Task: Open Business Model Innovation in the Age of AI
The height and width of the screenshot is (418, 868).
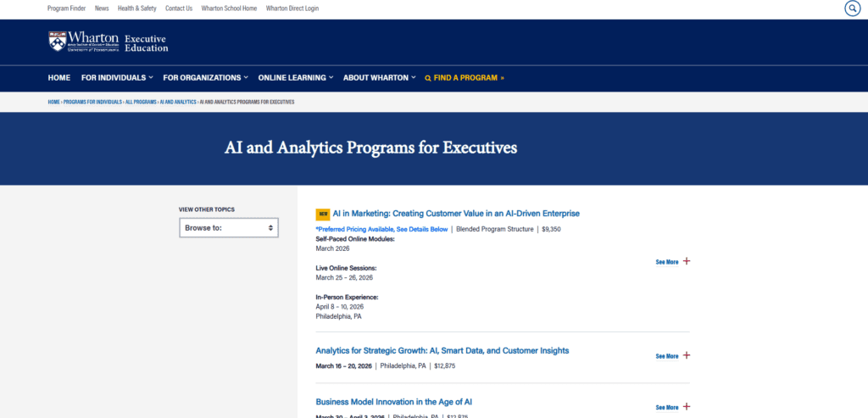Action: (x=393, y=401)
